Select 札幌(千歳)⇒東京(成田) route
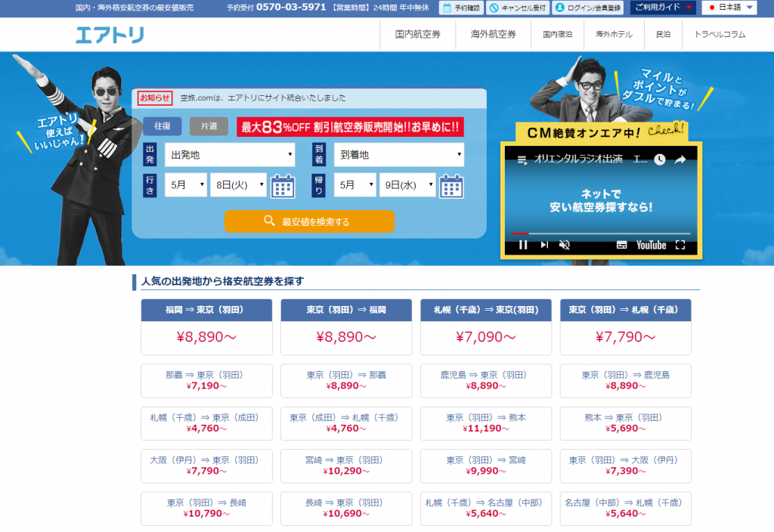 206,423
